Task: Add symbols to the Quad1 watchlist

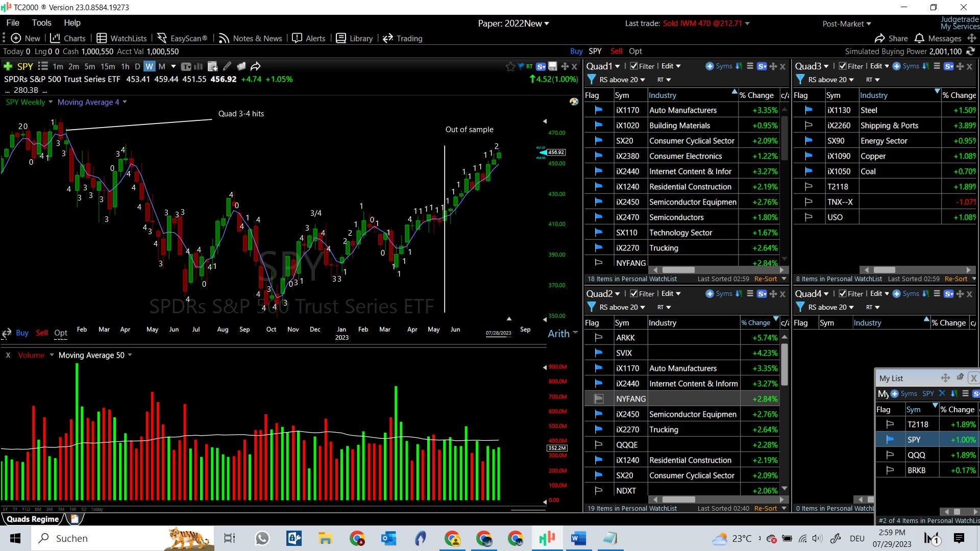Action: click(x=719, y=66)
